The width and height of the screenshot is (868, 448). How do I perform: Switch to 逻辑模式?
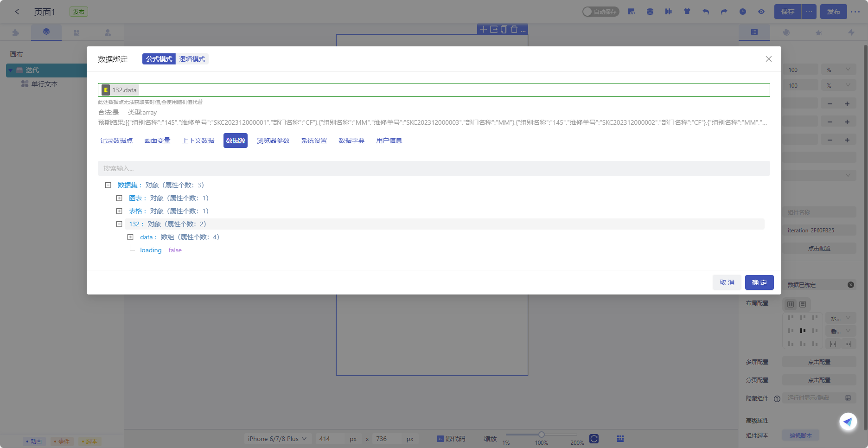[192, 59]
